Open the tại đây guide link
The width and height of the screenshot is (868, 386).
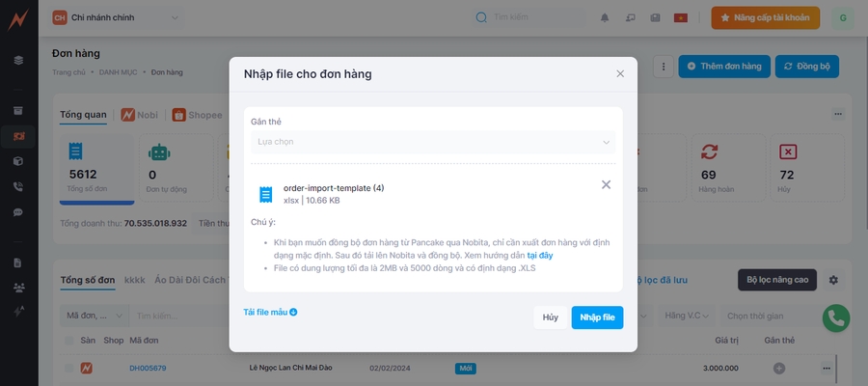tap(539, 255)
